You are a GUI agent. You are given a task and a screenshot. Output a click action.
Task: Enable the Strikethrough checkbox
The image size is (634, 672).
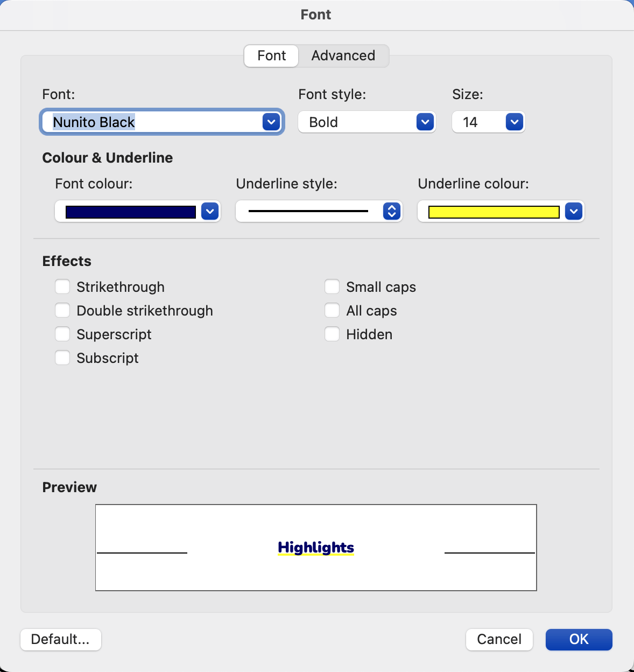click(x=62, y=286)
